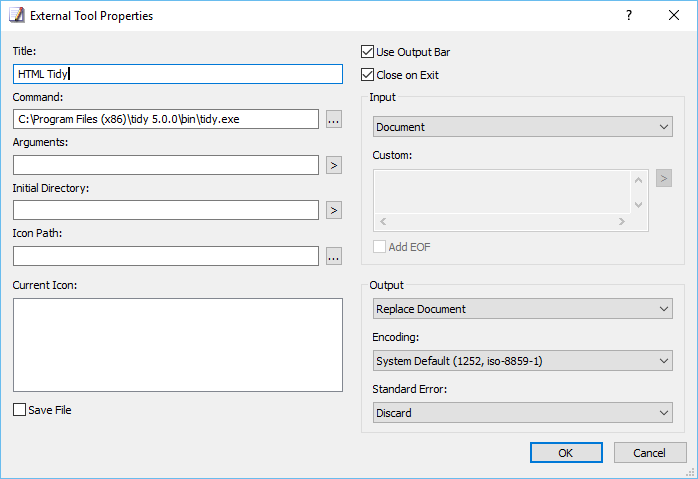
Task: Expand the Input Document dropdown
Action: point(523,127)
